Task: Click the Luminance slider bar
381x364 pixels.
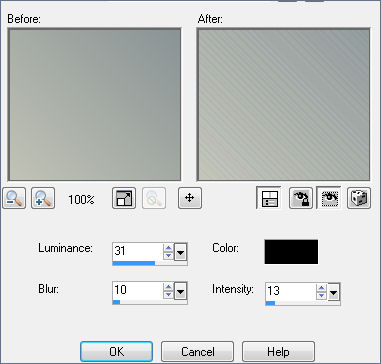Action: click(150, 263)
